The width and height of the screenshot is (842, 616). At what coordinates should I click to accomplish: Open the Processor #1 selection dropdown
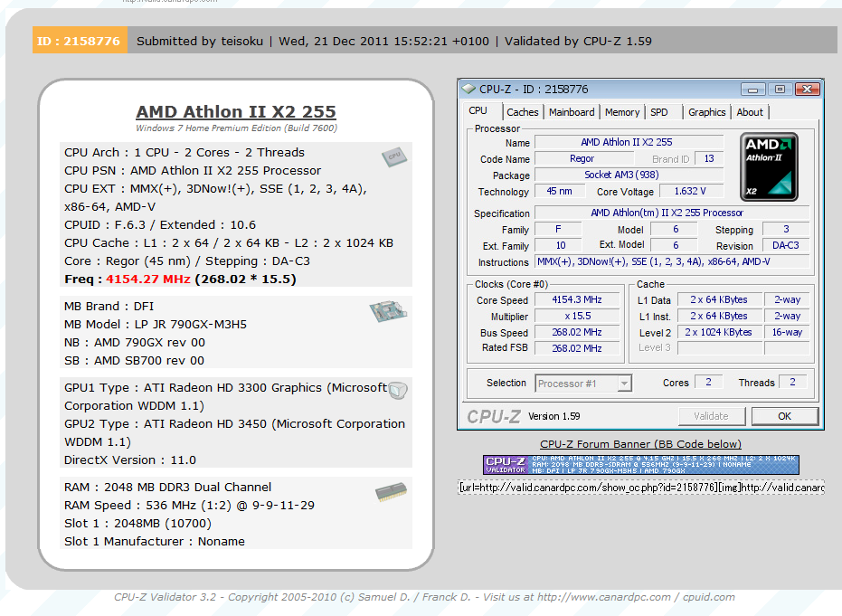point(583,384)
